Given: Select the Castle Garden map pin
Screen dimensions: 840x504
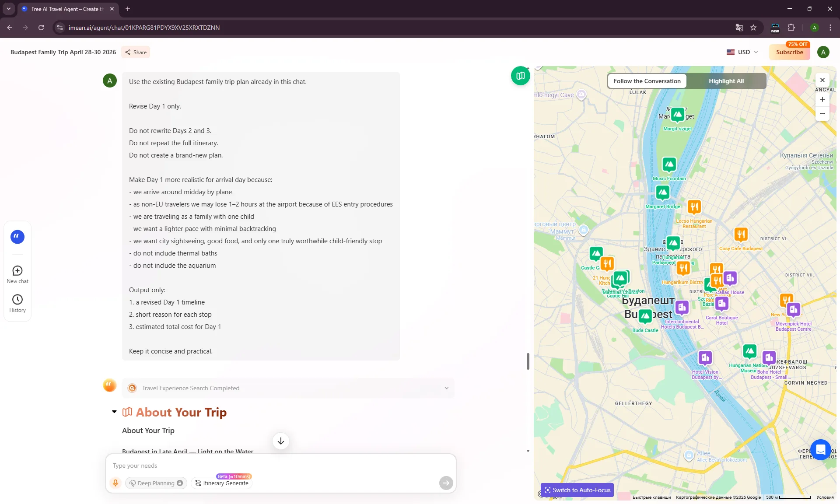Looking at the screenshot, I should (x=596, y=254).
